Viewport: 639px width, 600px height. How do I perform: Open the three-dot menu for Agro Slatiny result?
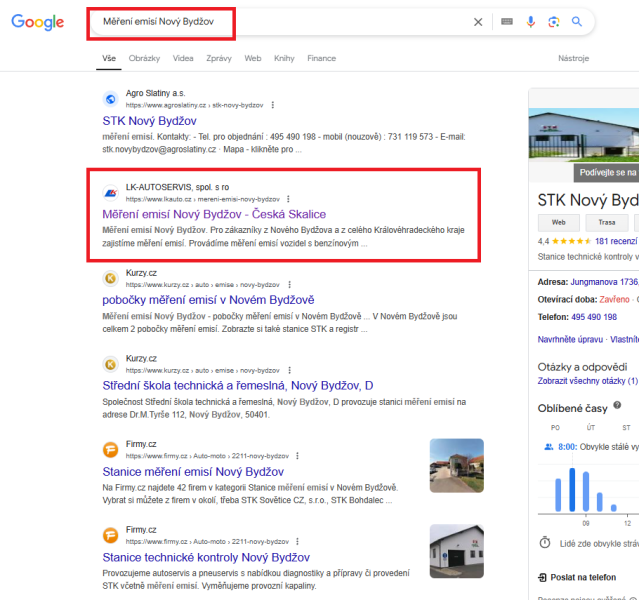273,105
